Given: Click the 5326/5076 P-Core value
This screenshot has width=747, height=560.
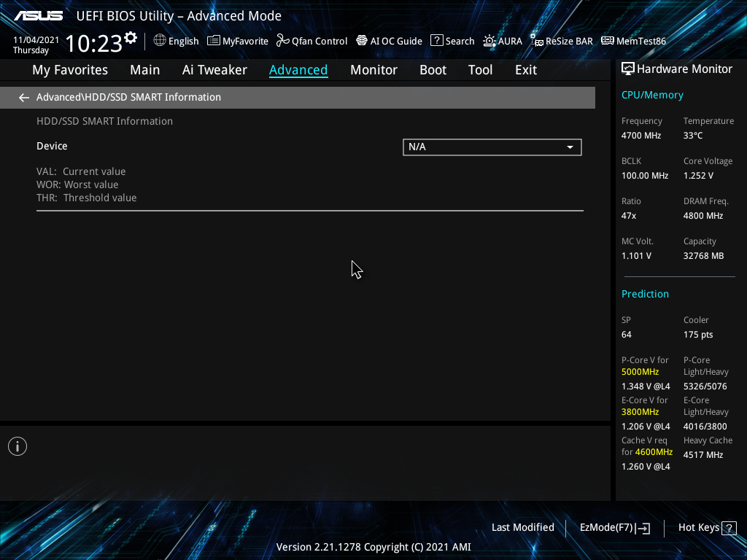Looking at the screenshot, I should tap(705, 386).
